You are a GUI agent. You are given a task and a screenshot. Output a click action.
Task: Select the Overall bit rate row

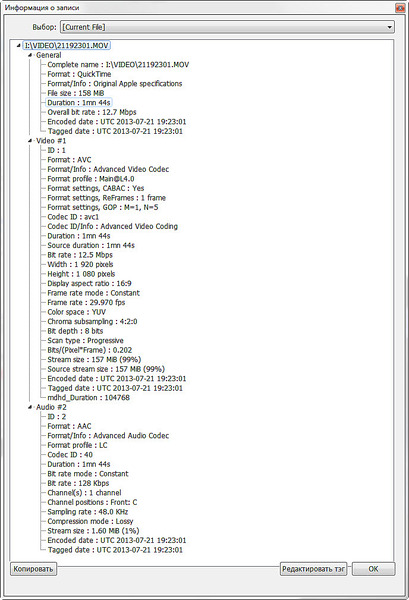click(92, 112)
